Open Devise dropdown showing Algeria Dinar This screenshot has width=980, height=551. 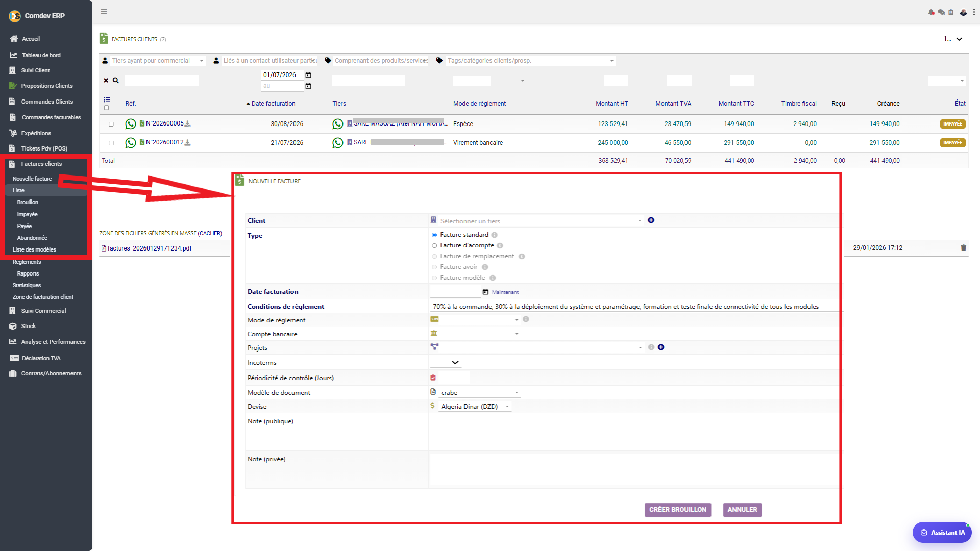[475, 407]
